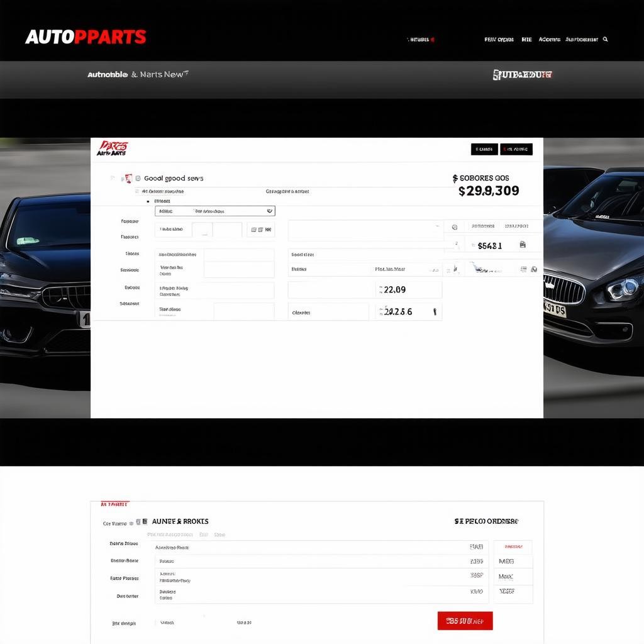Click the first black button at panel top right

(x=484, y=149)
